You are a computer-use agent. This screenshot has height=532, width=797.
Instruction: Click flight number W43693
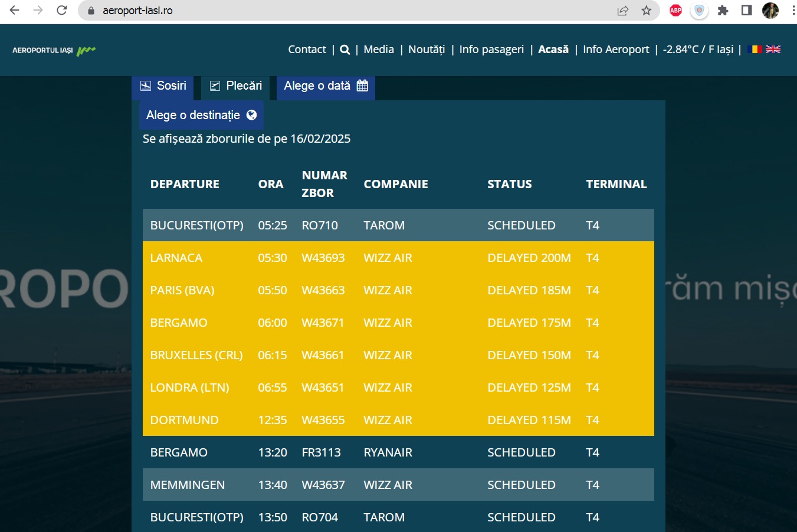pyautogui.click(x=323, y=258)
